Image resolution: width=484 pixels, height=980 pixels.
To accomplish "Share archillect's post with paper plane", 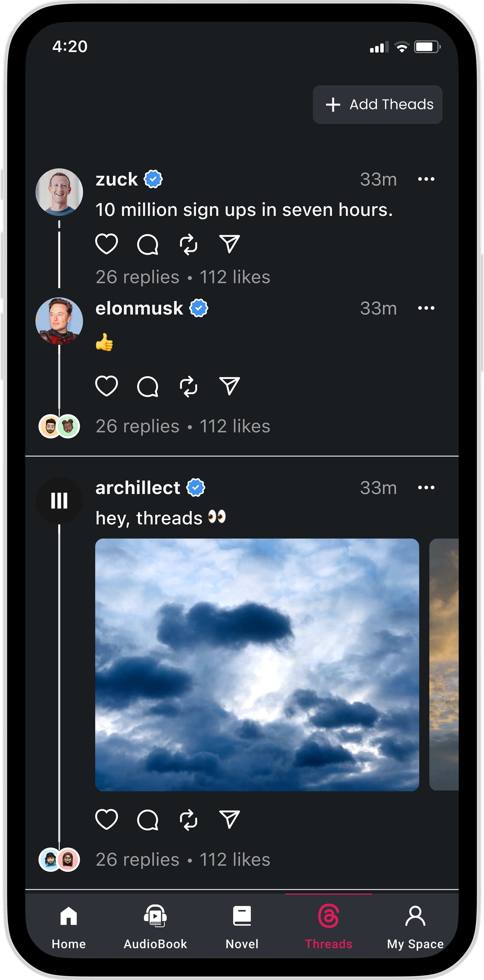I will click(229, 819).
